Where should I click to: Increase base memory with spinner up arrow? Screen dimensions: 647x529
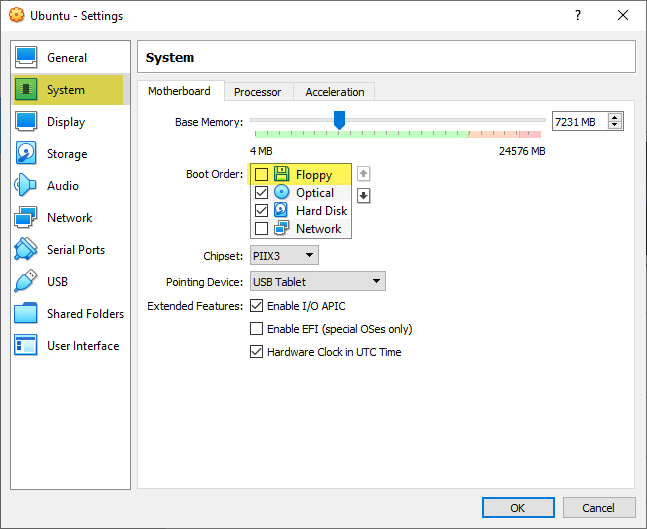[x=615, y=118]
